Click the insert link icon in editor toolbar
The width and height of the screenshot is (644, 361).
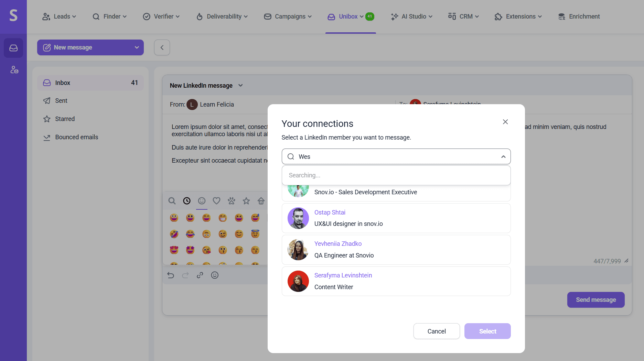tap(200, 275)
